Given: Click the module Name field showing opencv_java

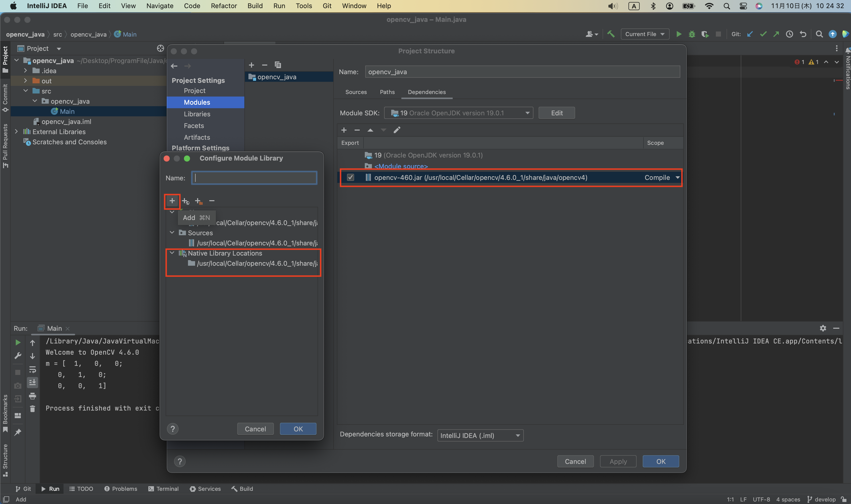Looking at the screenshot, I should pos(522,72).
